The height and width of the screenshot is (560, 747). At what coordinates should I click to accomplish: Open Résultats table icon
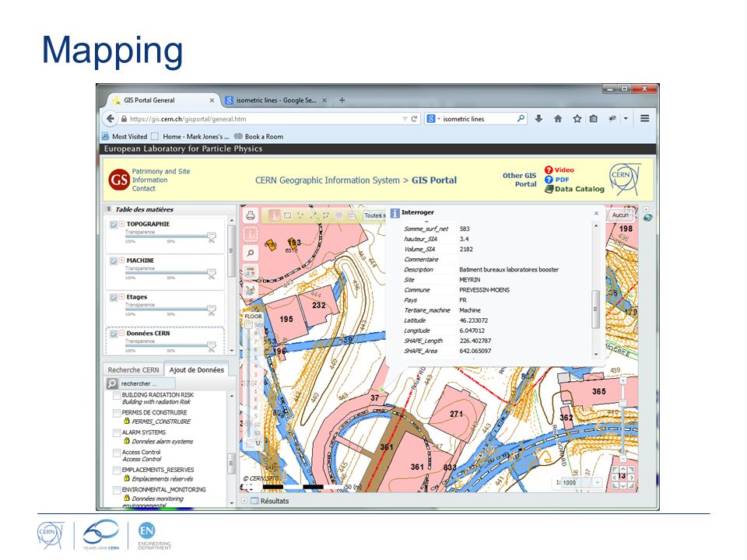(x=255, y=501)
